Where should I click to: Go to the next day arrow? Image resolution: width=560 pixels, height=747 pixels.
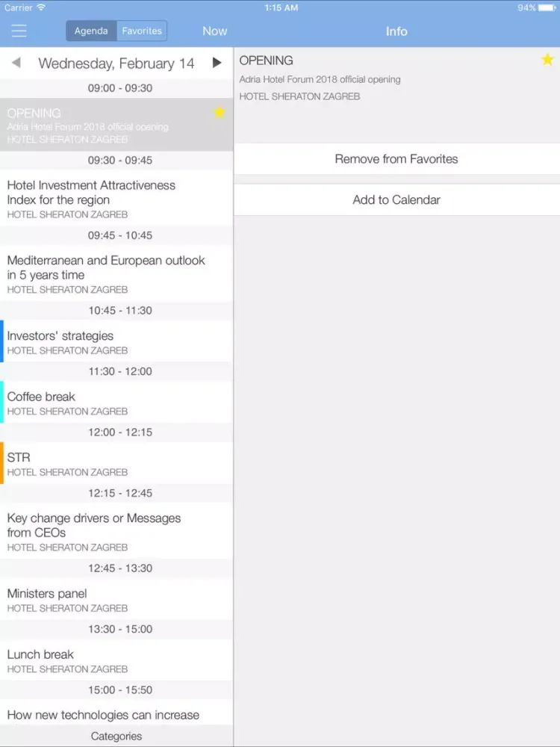click(217, 63)
